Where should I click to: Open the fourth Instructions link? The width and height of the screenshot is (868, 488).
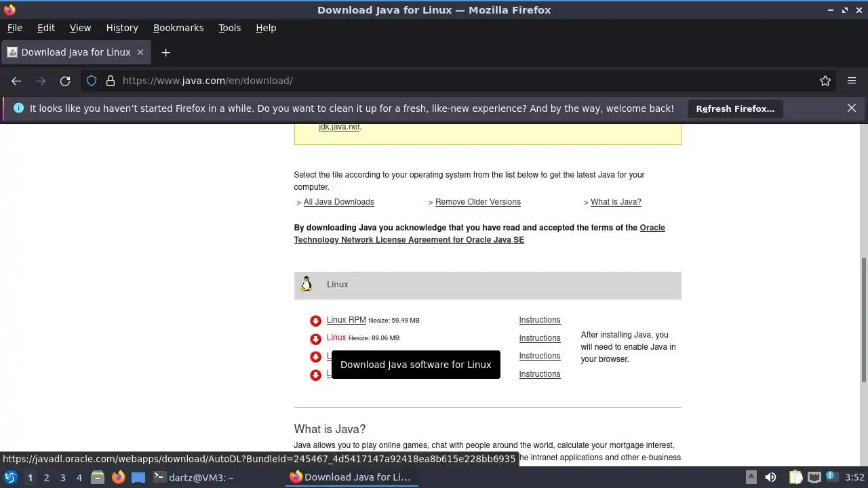(540, 374)
